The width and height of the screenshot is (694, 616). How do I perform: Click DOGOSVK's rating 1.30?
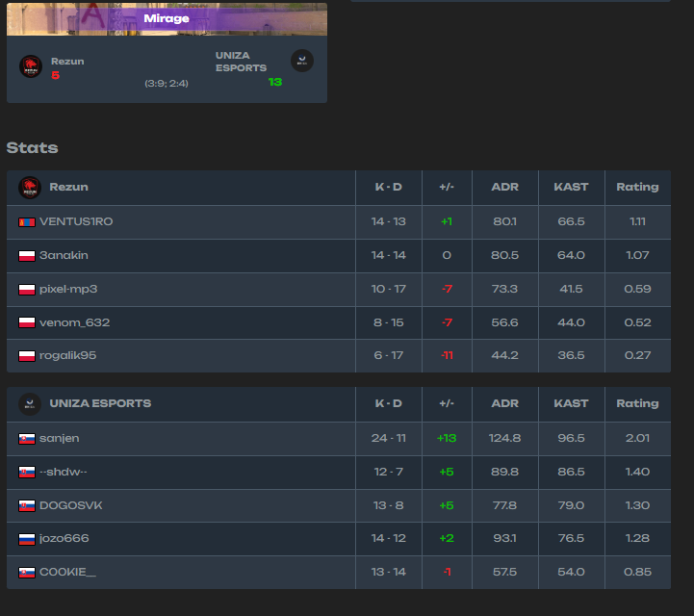637,505
